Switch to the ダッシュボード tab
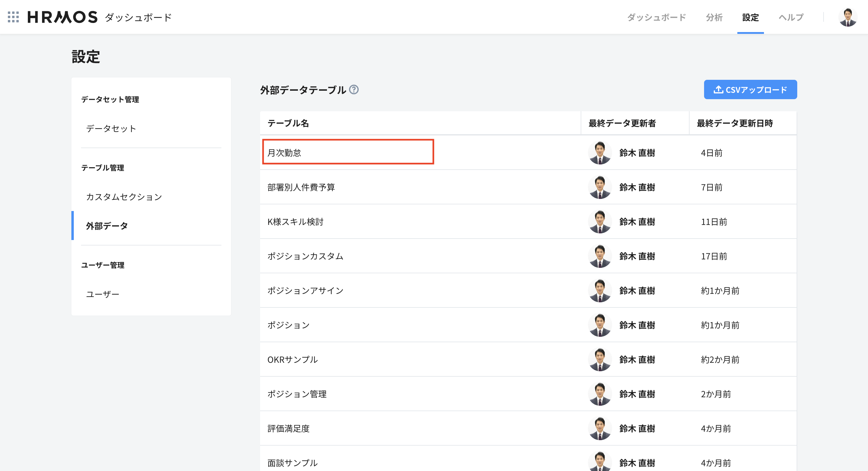The width and height of the screenshot is (868, 471). click(x=656, y=17)
